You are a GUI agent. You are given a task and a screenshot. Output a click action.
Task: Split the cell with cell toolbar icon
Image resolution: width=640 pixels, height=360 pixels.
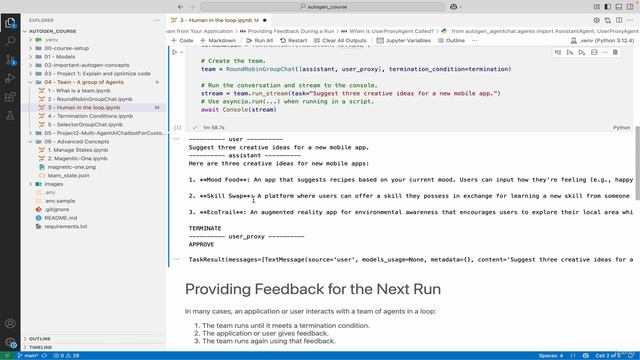[x=594, y=52]
